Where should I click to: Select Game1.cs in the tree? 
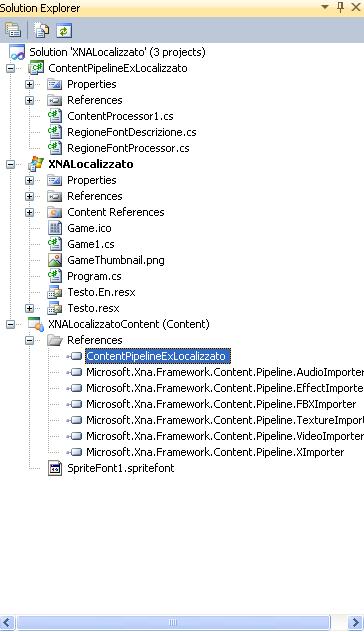(91, 244)
